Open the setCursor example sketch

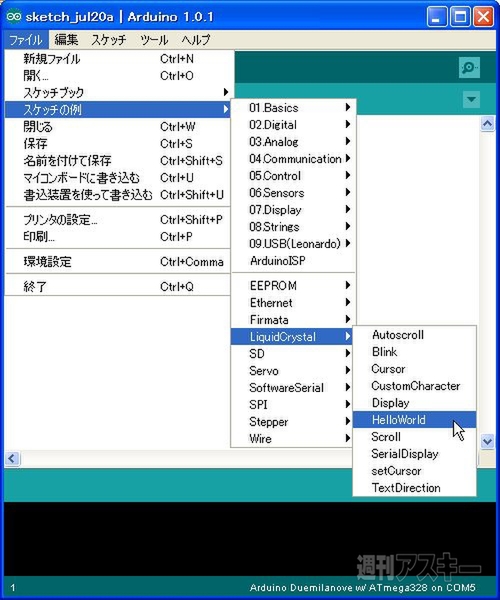point(414,471)
